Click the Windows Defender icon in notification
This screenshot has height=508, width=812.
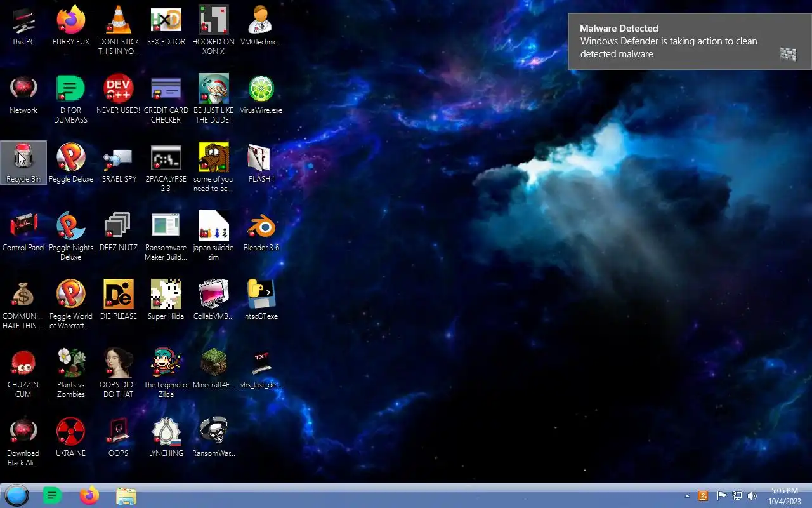pos(788,54)
